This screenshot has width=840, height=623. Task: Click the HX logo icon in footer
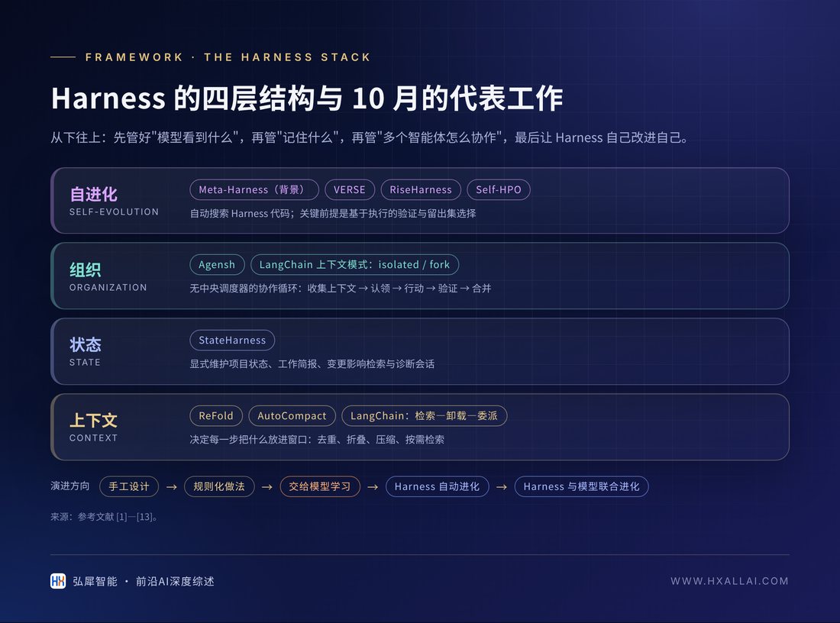58,581
